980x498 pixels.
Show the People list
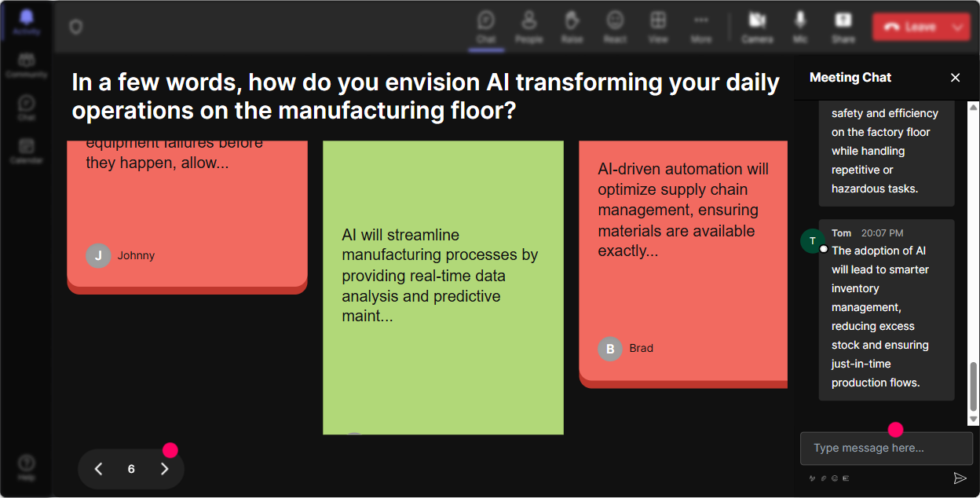click(x=529, y=27)
